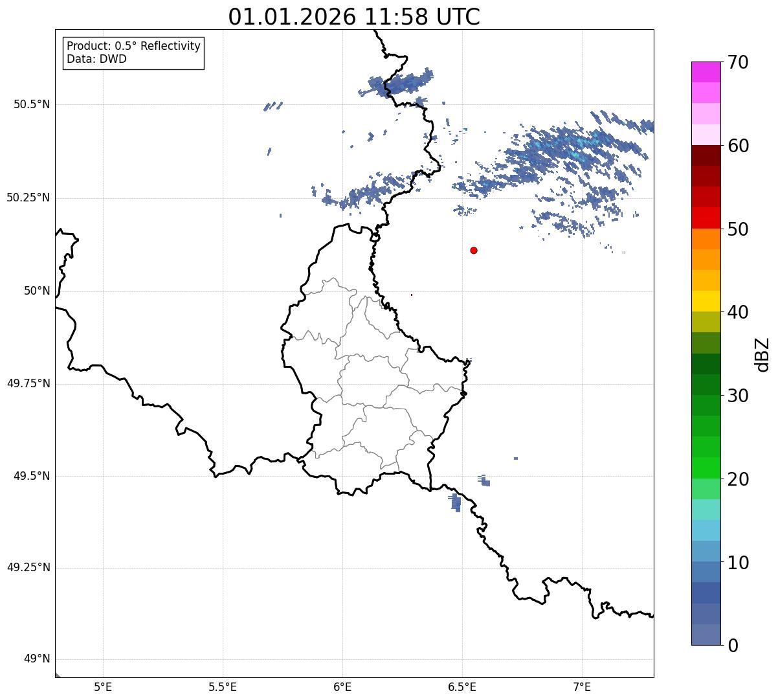Click the 6°E longitude label
Viewport: 778px width, 700px height.
pos(342,686)
